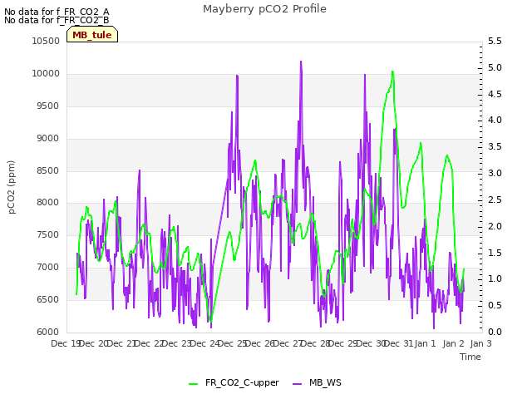Click the No data for f_FR_CO2_A message
Screen dimensions: 532x399
point(57,12)
